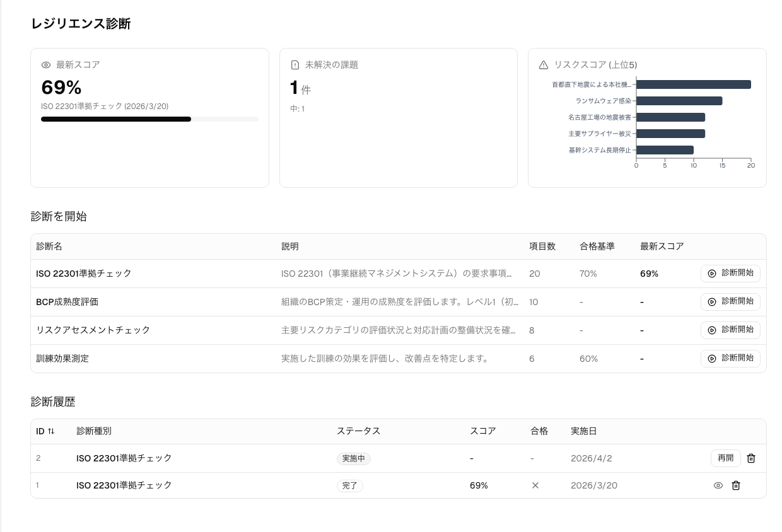Start diagnosis for BCP成熟度評価
This screenshot has height=532, width=782.
pos(730,302)
